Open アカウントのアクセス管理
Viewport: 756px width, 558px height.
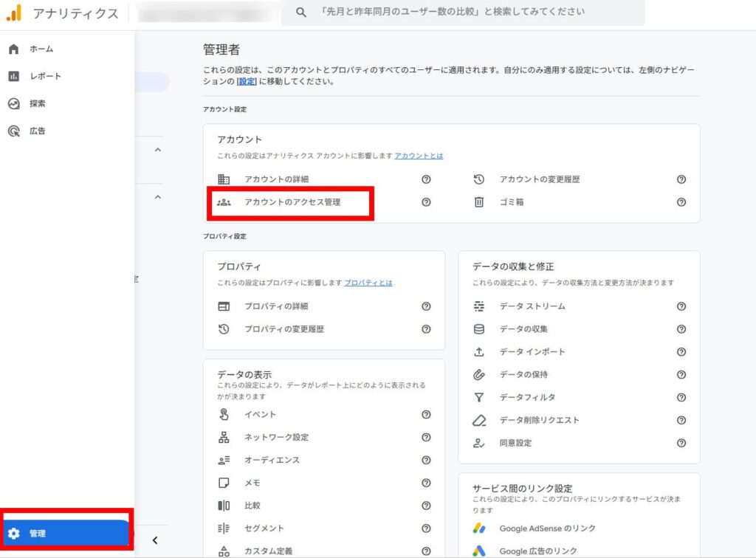(x=292, y=201)
